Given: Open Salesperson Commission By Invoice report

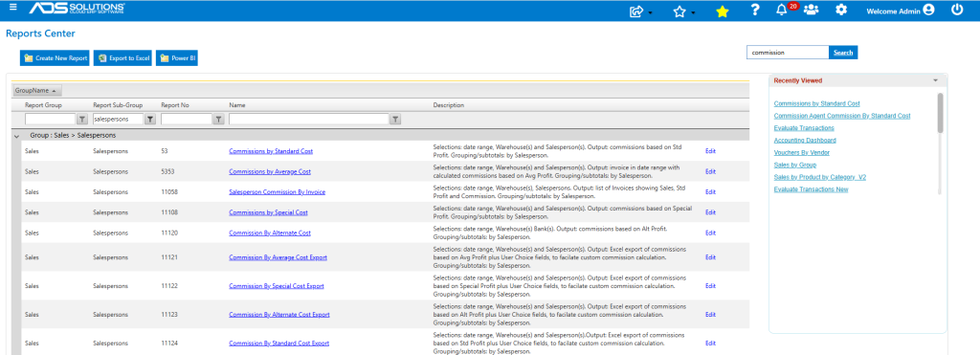Looking at the screenshot, I should (x=277, y=192).
